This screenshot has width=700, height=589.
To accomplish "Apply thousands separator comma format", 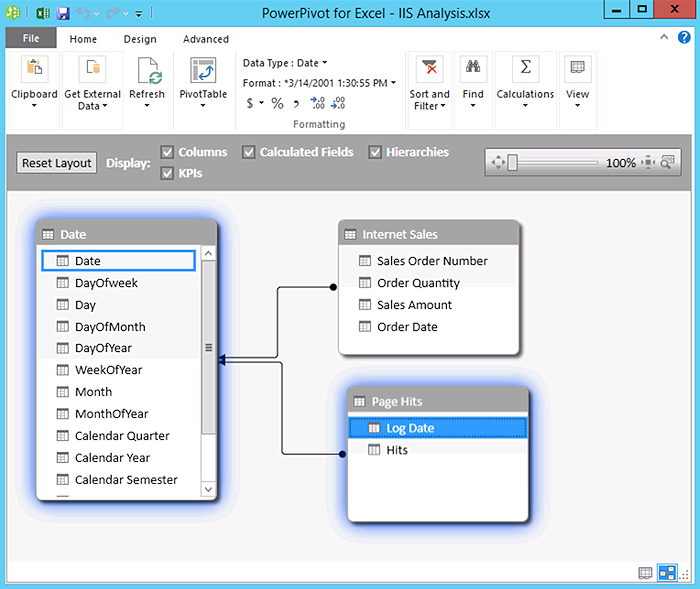I will point(296,104).
